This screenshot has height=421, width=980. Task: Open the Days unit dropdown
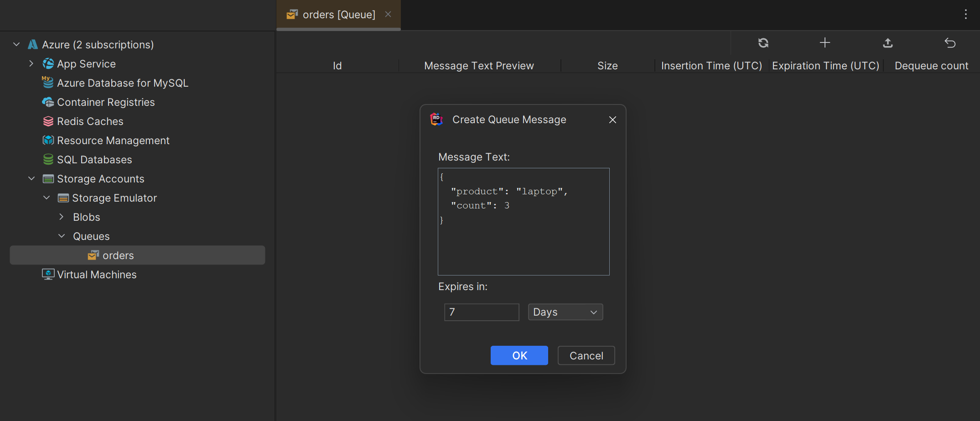tap(565, 312)
